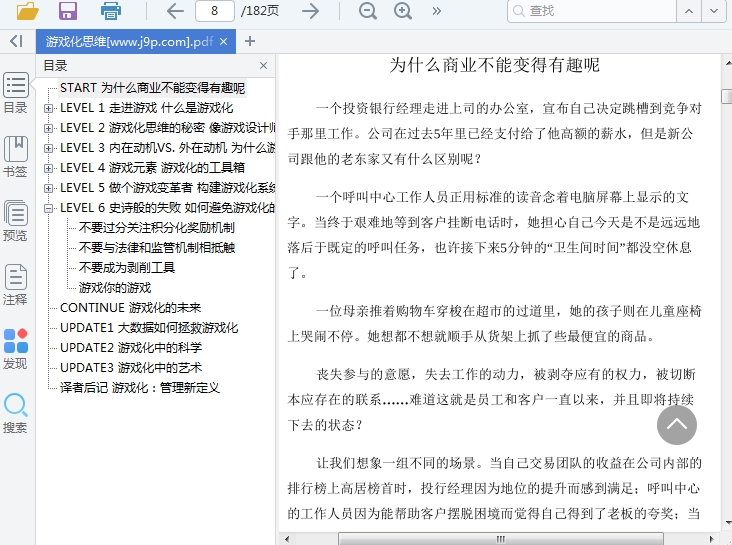Viewport: 732px width, 545px height.
Task: Open the 注释 annotations panel
Action: 15,285
